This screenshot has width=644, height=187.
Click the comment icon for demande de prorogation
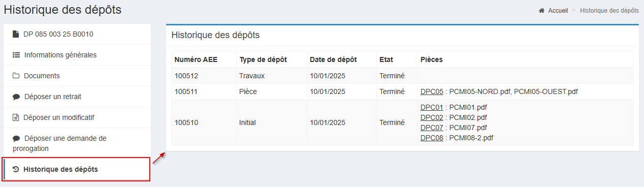pyautogui.click(x=16, y=138)
